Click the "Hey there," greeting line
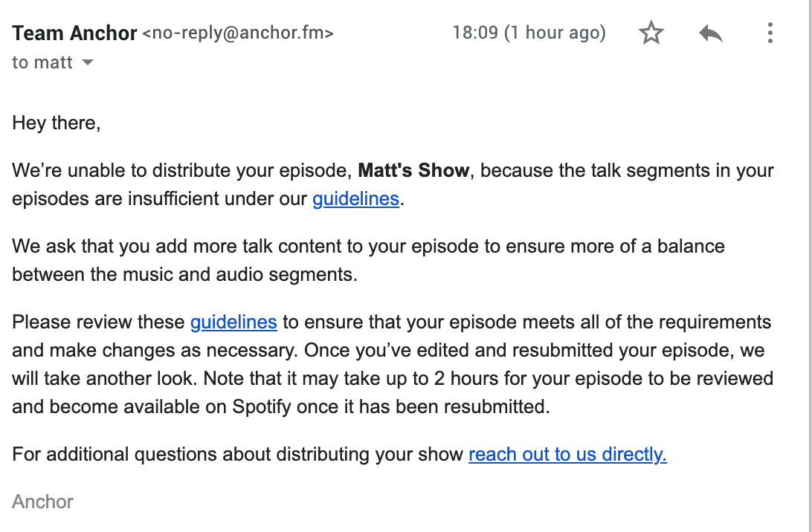This screenshot has width=812, height=532. [x=56, y=123]
